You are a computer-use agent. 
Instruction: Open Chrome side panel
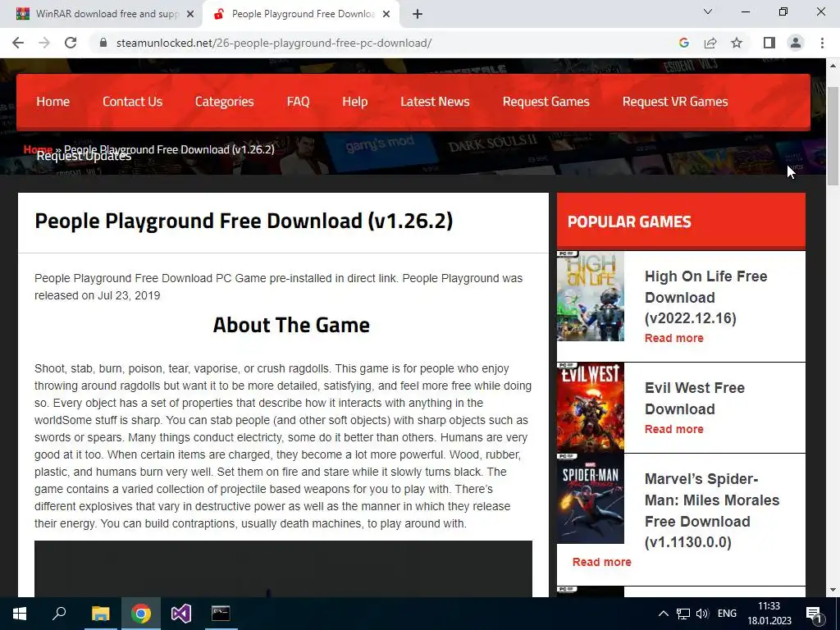(x=769, y=43)
